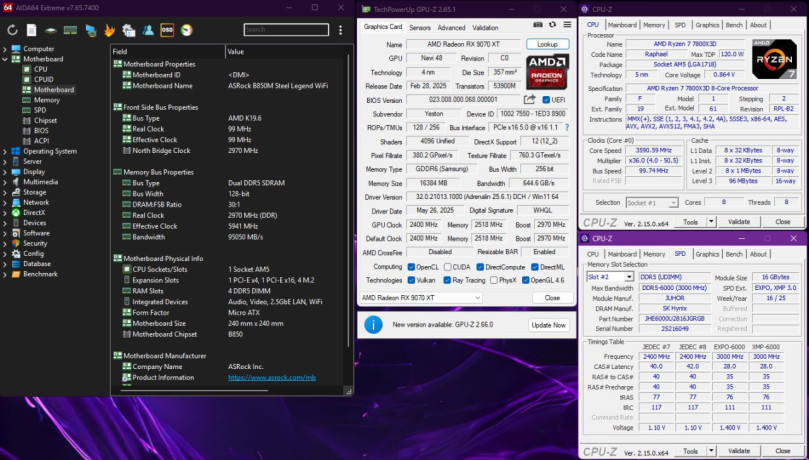Screen dimensions: 809x460
Task: Toggle the UEFI checkbox in GPU-Z
Action: (546, 100)
